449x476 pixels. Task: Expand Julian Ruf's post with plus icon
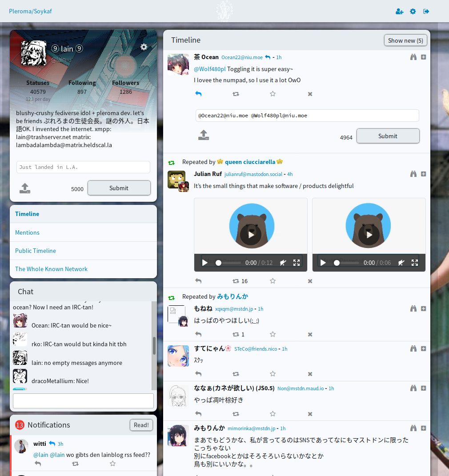(x=423, y=174)
